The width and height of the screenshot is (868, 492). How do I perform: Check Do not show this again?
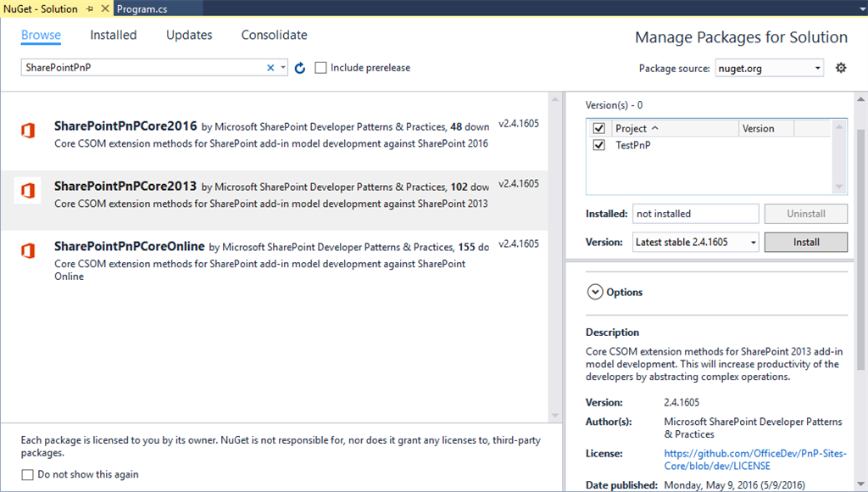click(x=26, y=474)
